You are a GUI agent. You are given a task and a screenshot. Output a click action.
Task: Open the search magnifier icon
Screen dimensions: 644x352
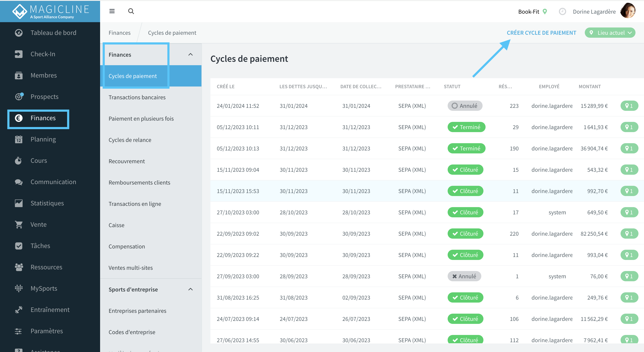131,11
